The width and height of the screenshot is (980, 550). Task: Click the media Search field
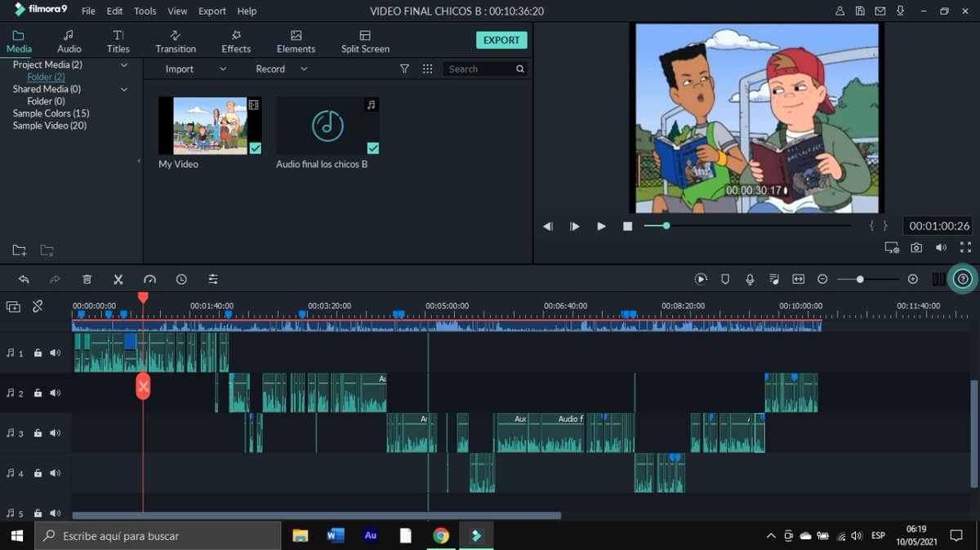point(486,69)
